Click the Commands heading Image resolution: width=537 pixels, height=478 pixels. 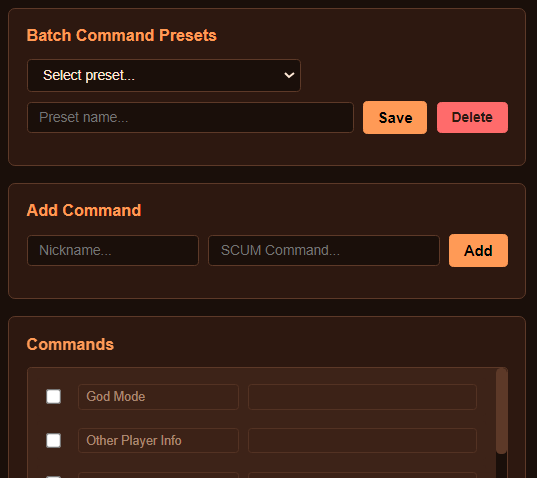pos(70,344)
